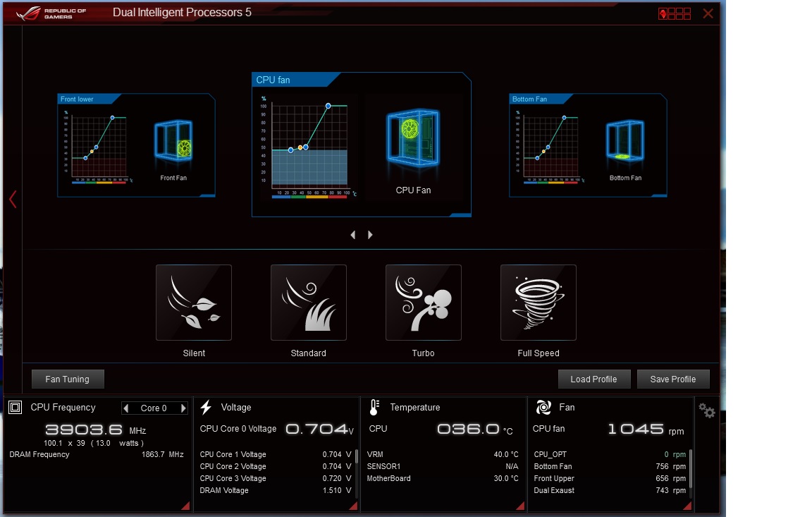Screen dimensions: 812x517
Task: Select next core with right arrow
Action: [x=183, y=408]
